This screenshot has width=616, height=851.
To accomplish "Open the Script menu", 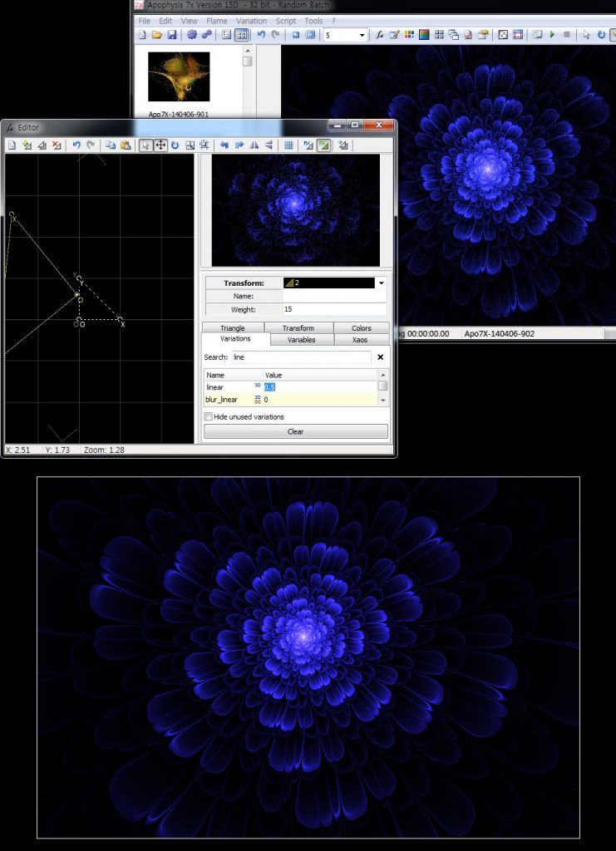I will click(285, 21).
